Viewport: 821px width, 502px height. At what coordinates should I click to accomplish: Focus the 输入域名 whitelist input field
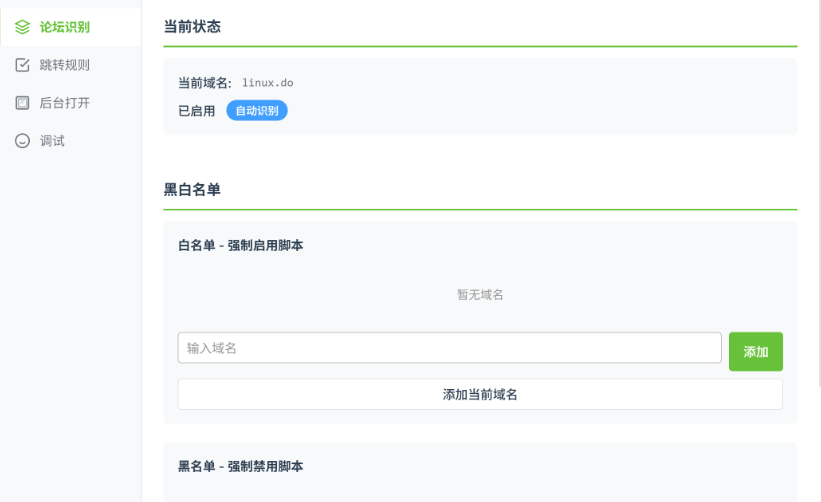point(449,348)
